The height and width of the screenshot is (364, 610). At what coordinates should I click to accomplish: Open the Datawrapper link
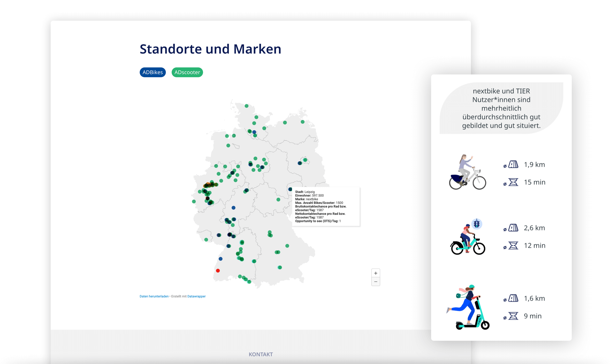coord(196,296)
